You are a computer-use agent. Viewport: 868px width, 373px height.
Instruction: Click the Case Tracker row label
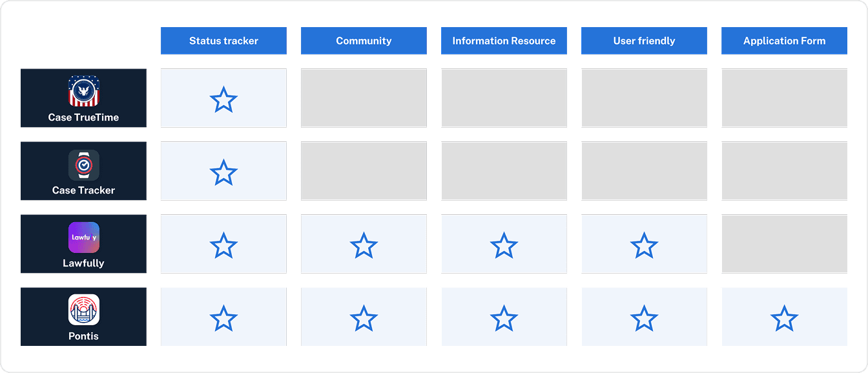click(x=83, y=190)
